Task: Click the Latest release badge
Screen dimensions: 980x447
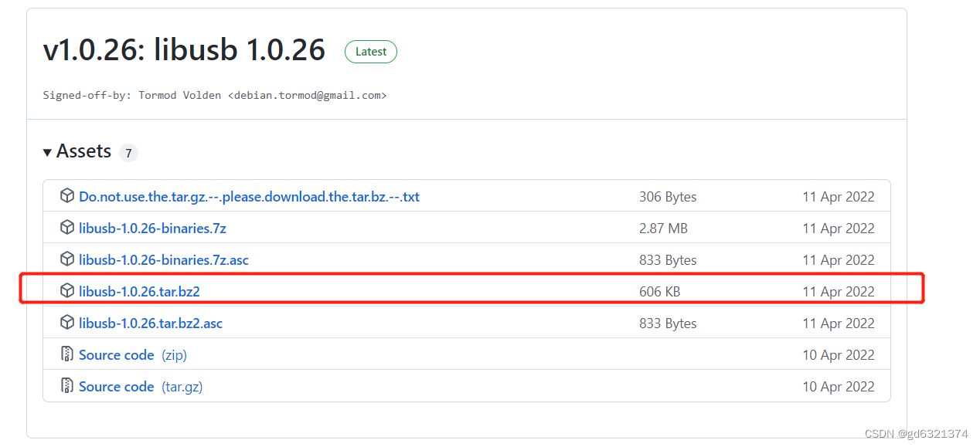Action: pos(370,52)
